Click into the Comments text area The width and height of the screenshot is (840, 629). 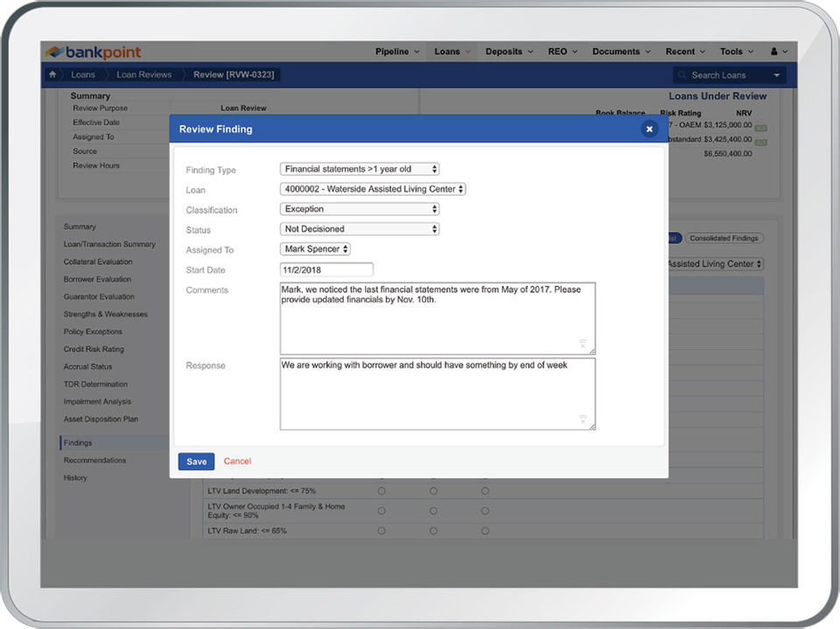click(x=437, y=318)
